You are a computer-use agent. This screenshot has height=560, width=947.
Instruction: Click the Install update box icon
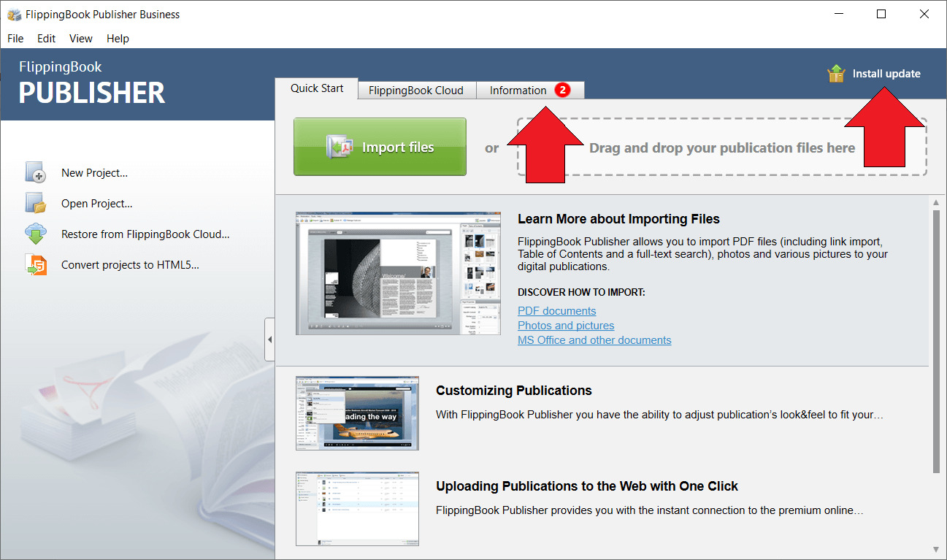(835, 74)
